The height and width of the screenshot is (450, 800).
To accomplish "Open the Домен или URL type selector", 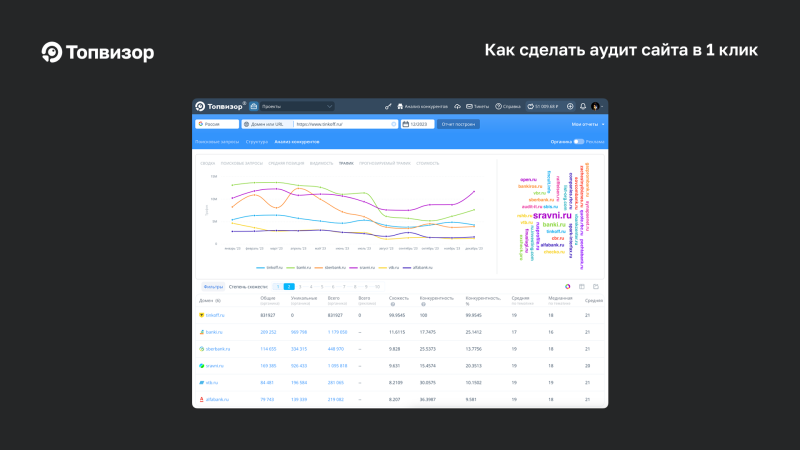I will click(x=267, y=124).
